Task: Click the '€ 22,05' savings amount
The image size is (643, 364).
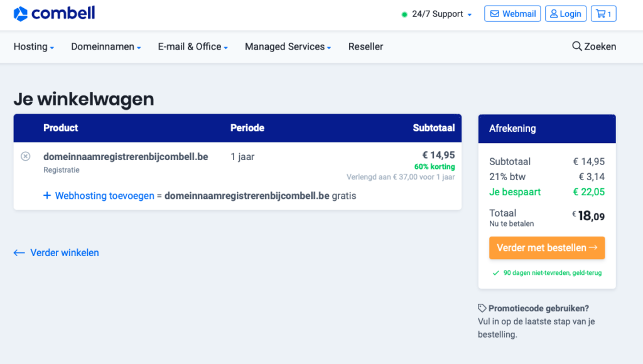Action: (588, 192)
